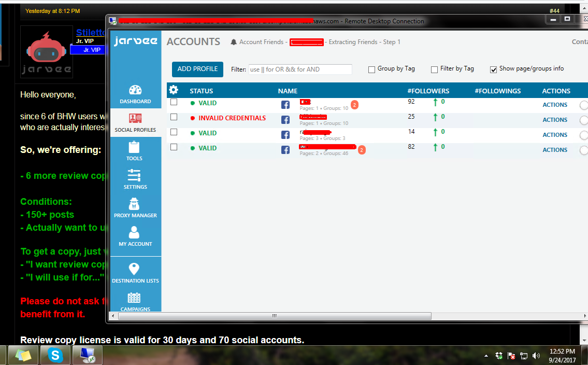Select checkbox for 92 followers account
Screen dimensions: 588x365
(x=174, y=102)
